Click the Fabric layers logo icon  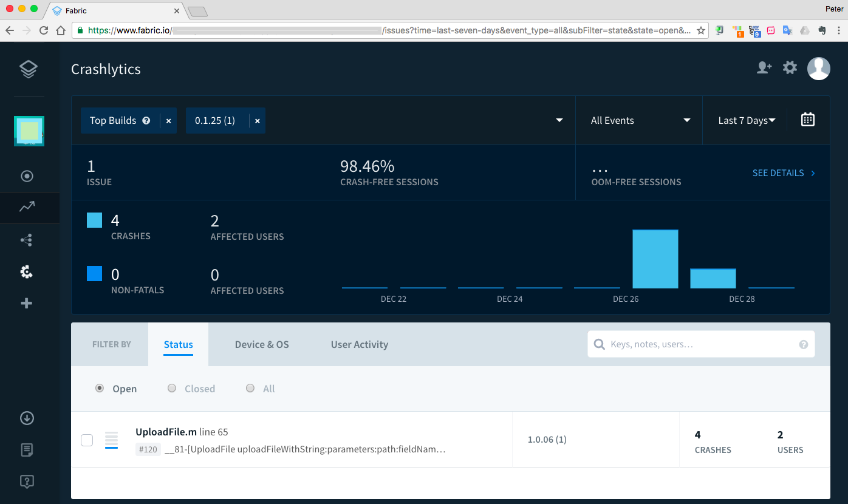29,69
